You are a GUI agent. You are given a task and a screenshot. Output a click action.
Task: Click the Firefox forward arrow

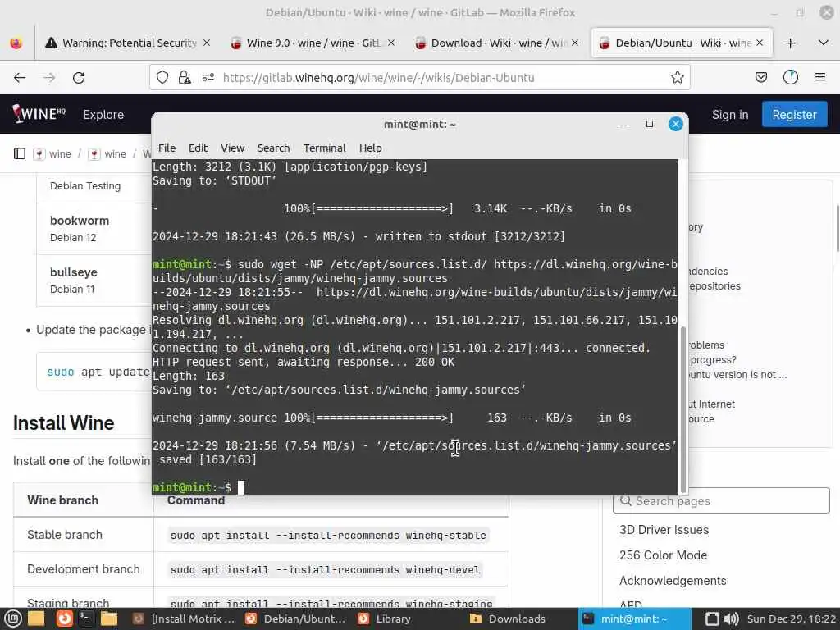49,78
